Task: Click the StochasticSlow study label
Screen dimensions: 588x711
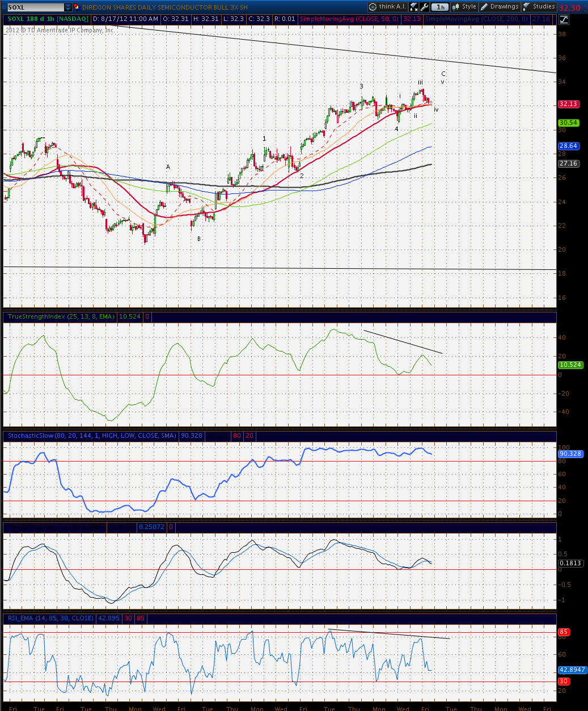Action: tap(92, 435)
